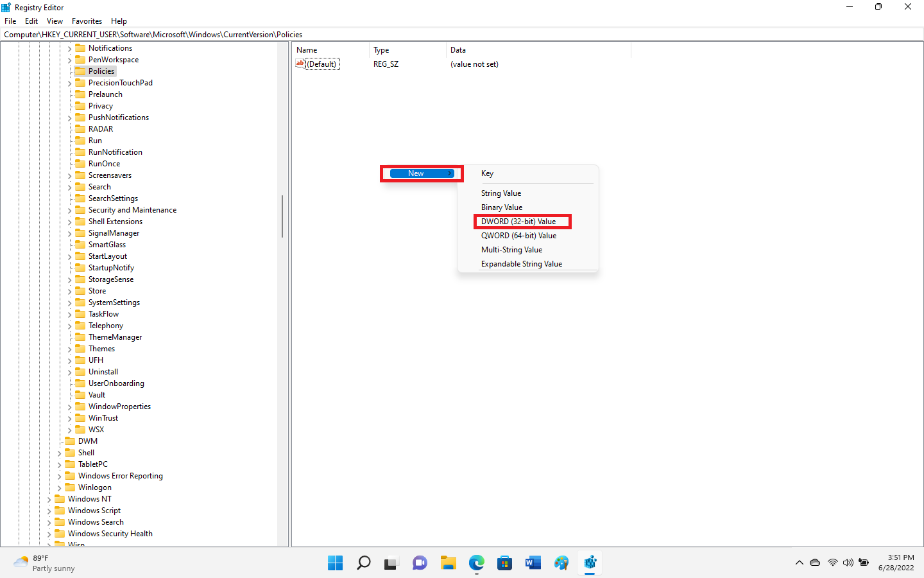Expand the Search tree node
The image size is (924, 578).
click(x=69, y=188)
